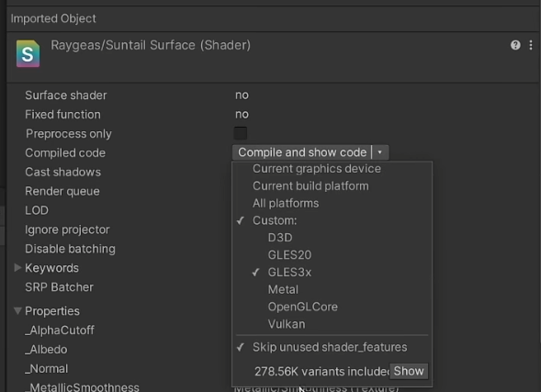541x392 pixels.
Task: Click the Suntail Surface shader icon
Action: (x=28, y=53)
